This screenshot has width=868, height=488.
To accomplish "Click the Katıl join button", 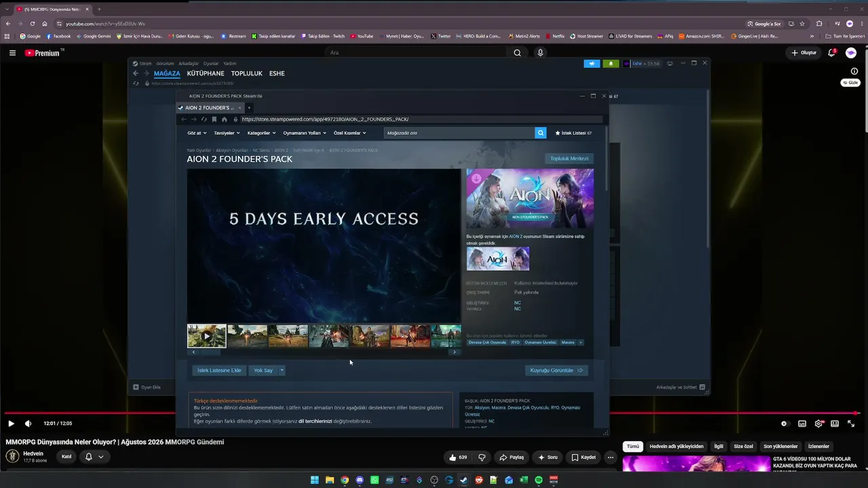I will (66, 457).
